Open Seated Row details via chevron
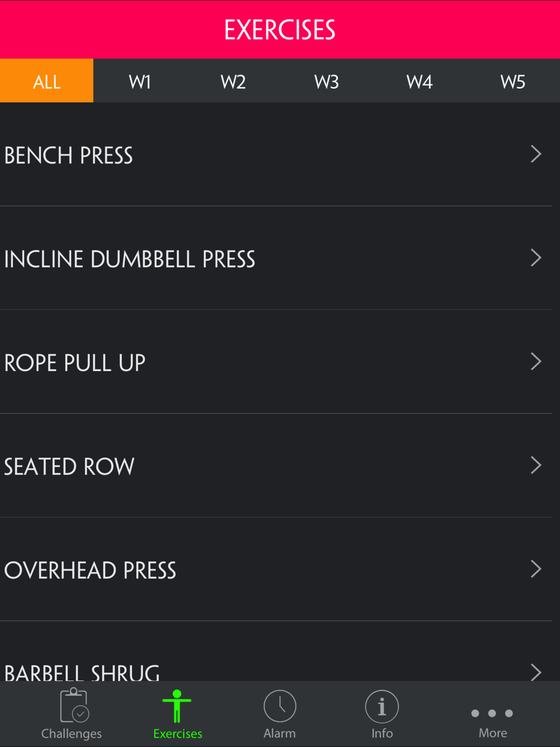 (x=536, y=465)
